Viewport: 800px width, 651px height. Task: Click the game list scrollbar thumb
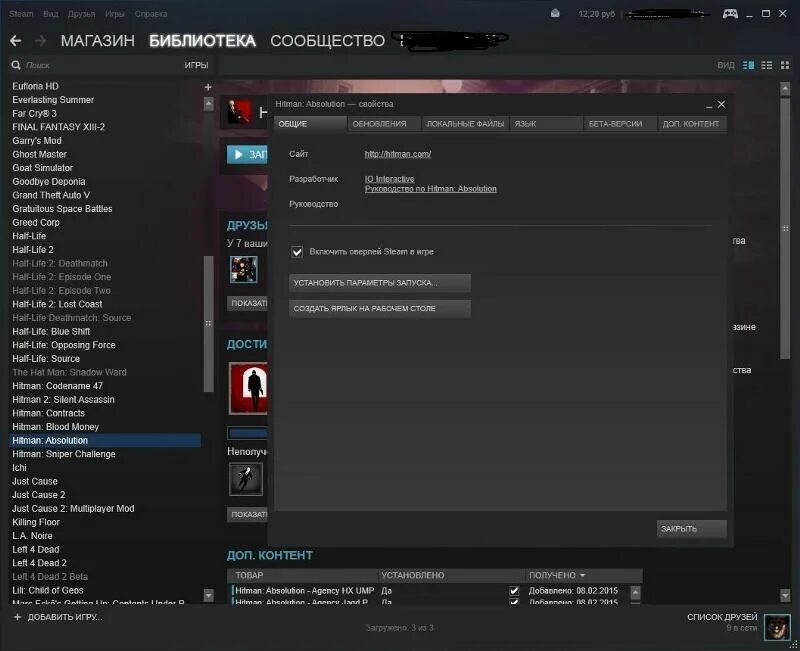pos(209,323)
